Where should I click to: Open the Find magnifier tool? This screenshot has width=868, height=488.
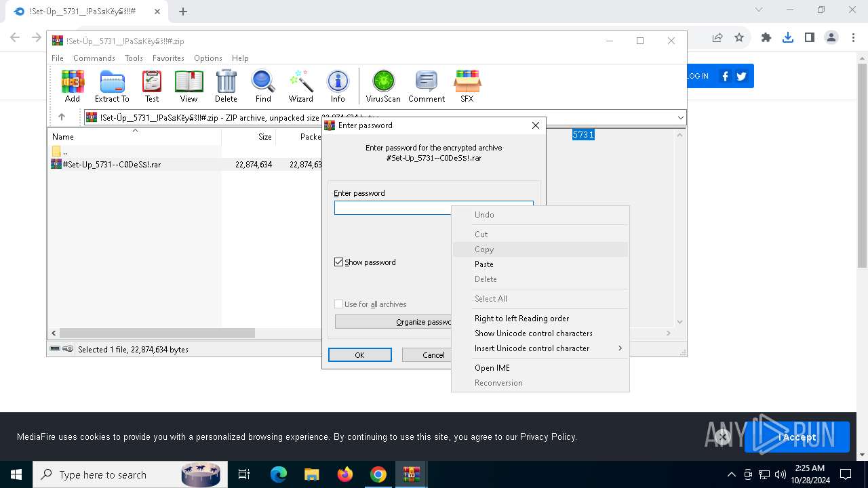[263, 86]
